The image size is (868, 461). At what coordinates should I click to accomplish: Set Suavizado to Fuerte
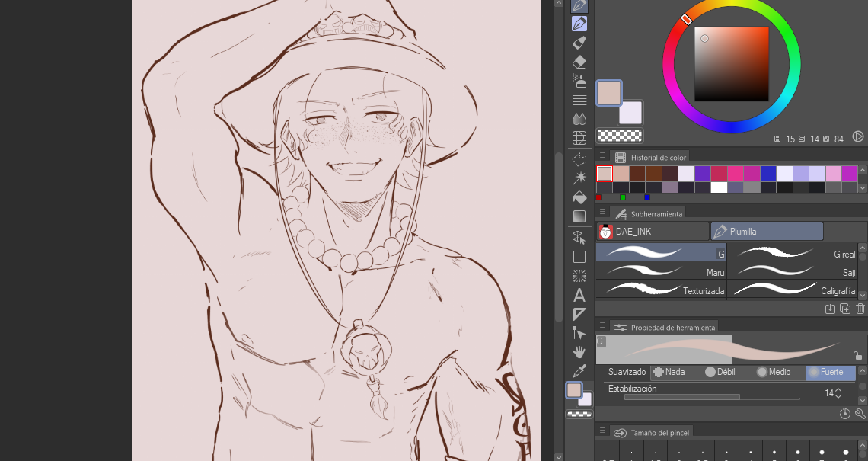point(831,372)
